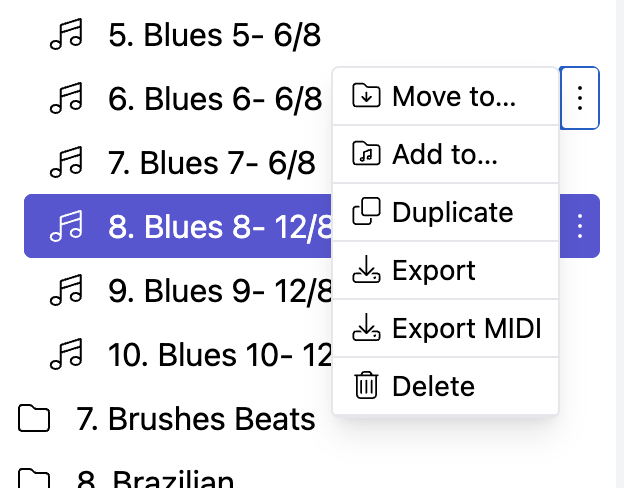The image size is (636, 488).
Task: Choose Move to... from context menu
Action: 454,97
